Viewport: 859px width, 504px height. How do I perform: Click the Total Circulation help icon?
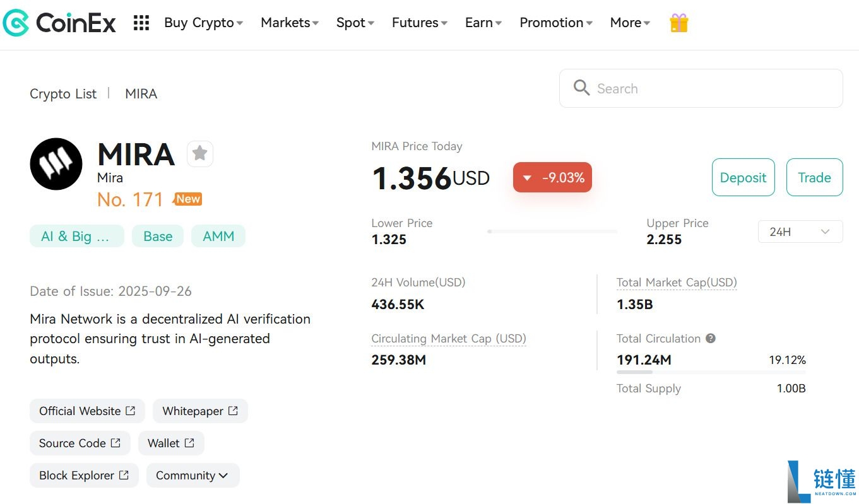pos(711,339)
